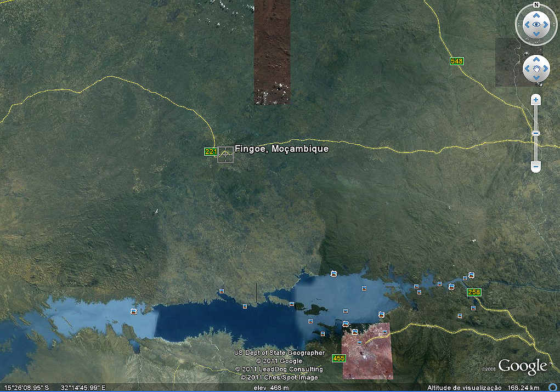Click the eye icon in the look joystick
The width and height of the screenshot is (560, 392).
pyautogui.click(x=536, y=25)
